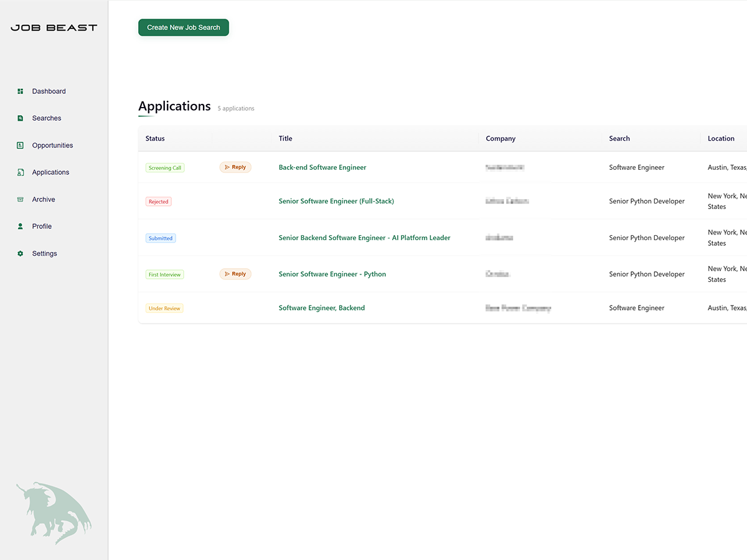Click Reply on the Senior Software Engineer - Python row
The image size is (747, 560).
click(x=235, y=274)
